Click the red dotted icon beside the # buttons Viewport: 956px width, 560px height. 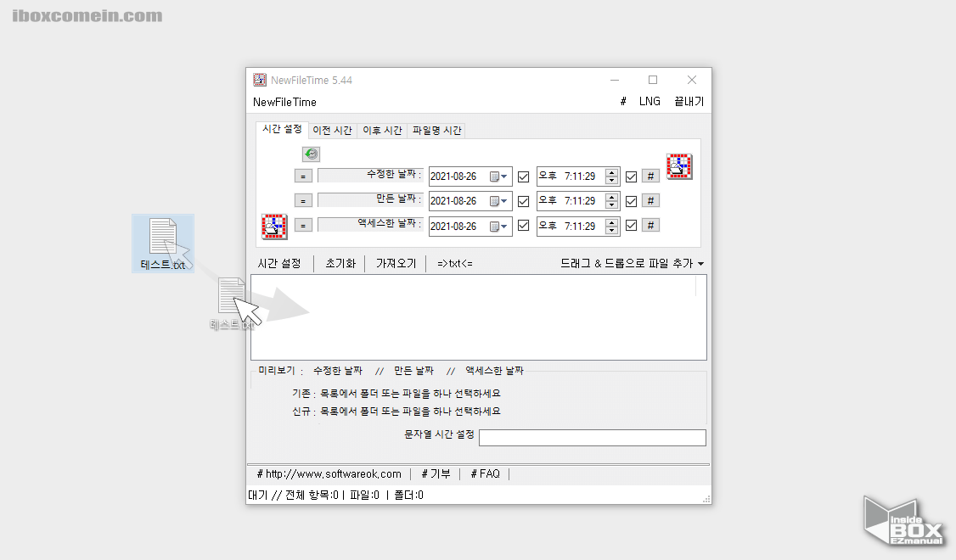tap(679, 166)
